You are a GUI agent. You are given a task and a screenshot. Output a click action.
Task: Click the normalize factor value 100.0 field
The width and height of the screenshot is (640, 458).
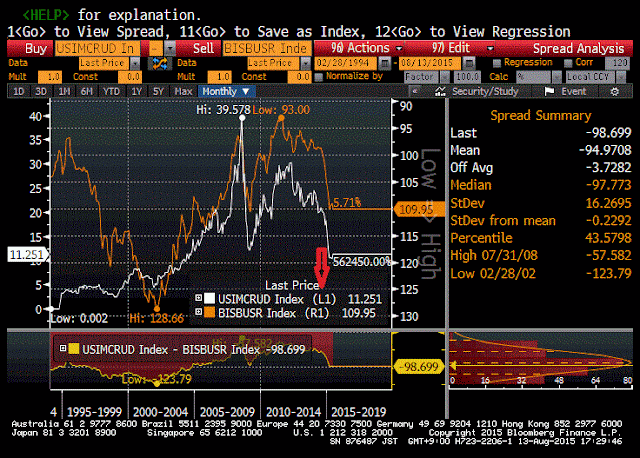467,77
